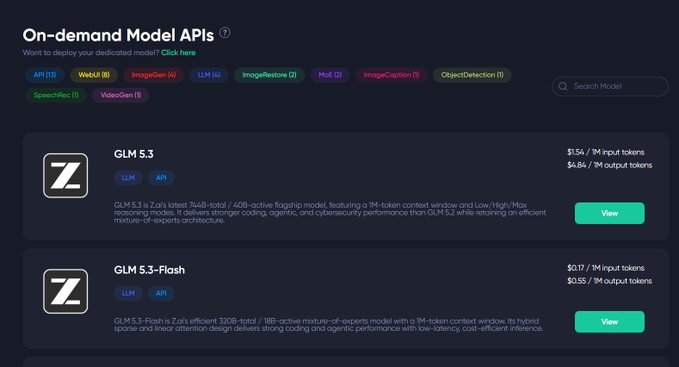679x367 pixels.
Task: Filter by ImageRestore (2) tag
Action: coord(269,75)
